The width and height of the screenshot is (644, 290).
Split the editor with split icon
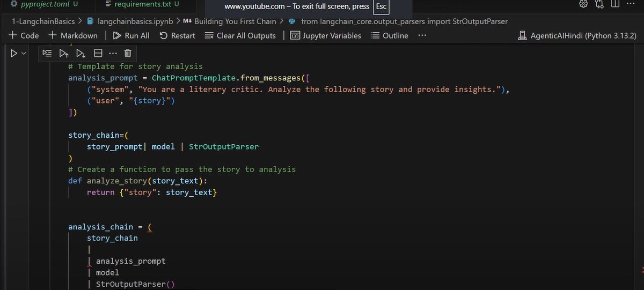[616, 4]
